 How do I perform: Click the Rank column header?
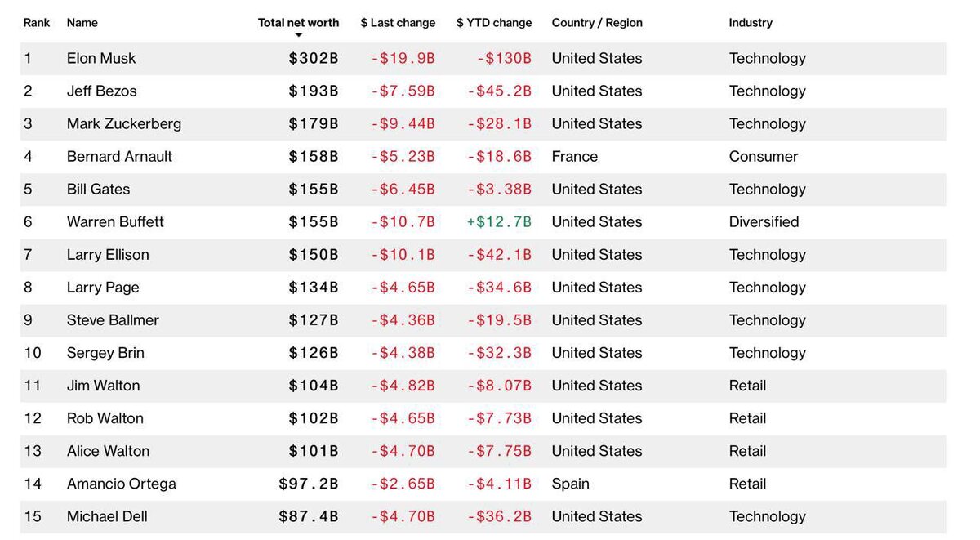coord(37,23)
